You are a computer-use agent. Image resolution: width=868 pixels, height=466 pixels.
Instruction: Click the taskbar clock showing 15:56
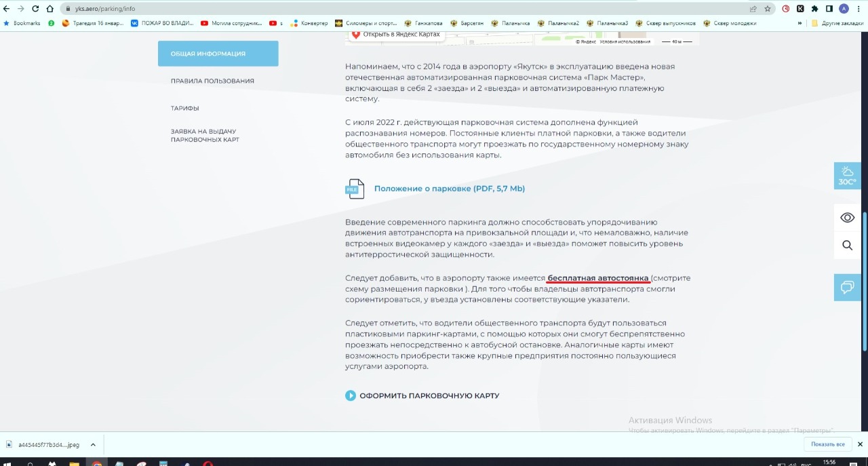pyautogui.click(x=829, y=463)
